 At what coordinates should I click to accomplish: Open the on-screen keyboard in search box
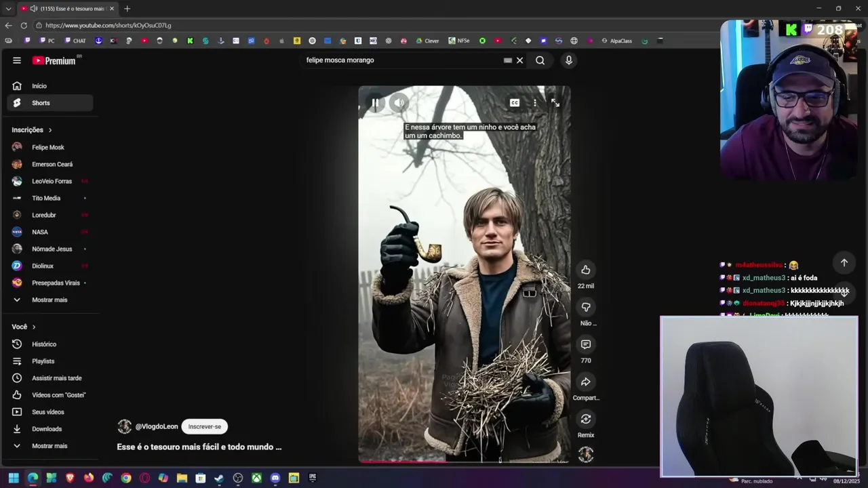(507, 60)
